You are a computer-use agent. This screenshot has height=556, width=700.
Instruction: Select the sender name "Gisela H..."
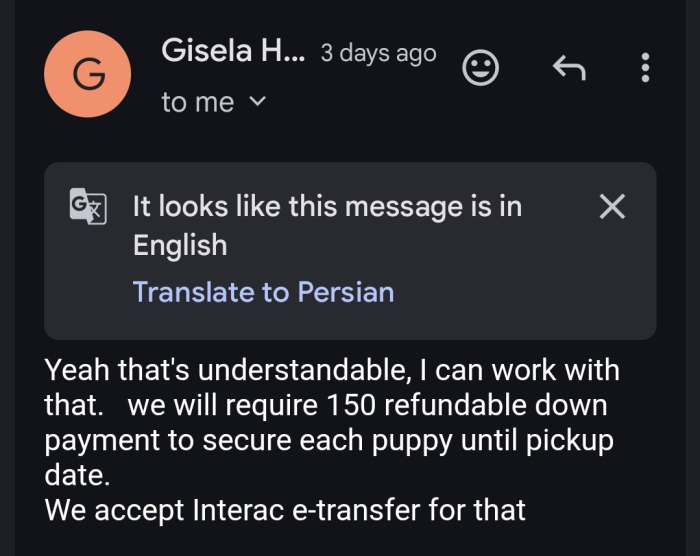pos(235,51)
